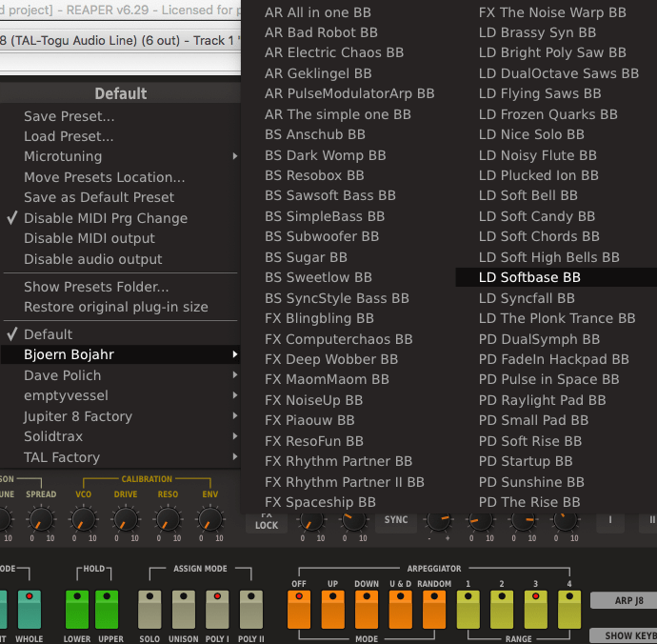Set arpeggiator range to 3
Viewport: 657px width, 644px height.
536,610
